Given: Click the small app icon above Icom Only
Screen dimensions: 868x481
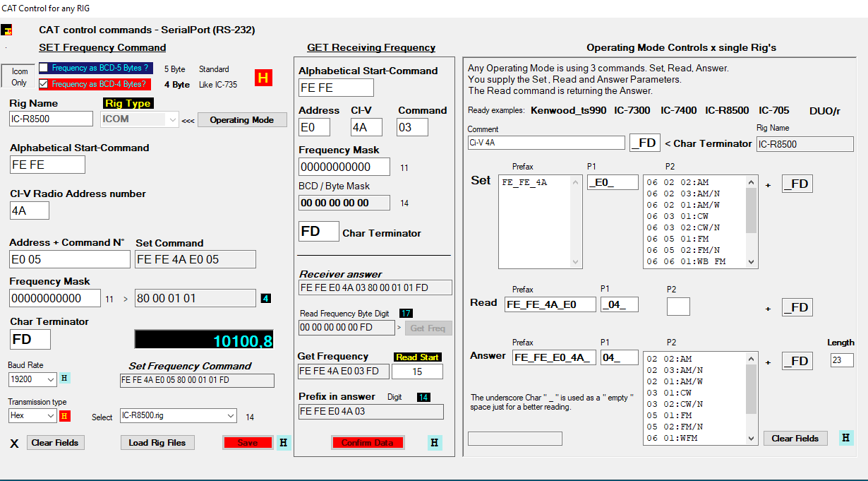Looking at the screenshot, I should pos(7,30).
